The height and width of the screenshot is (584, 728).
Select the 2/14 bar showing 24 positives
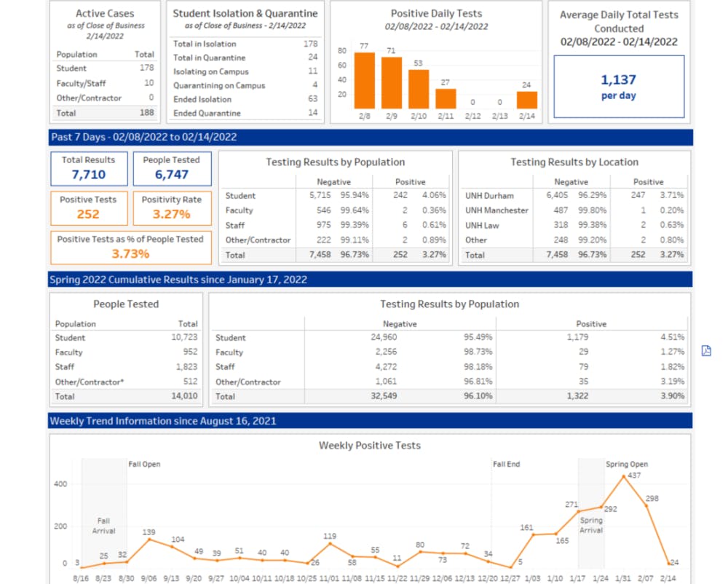[526, 100]
